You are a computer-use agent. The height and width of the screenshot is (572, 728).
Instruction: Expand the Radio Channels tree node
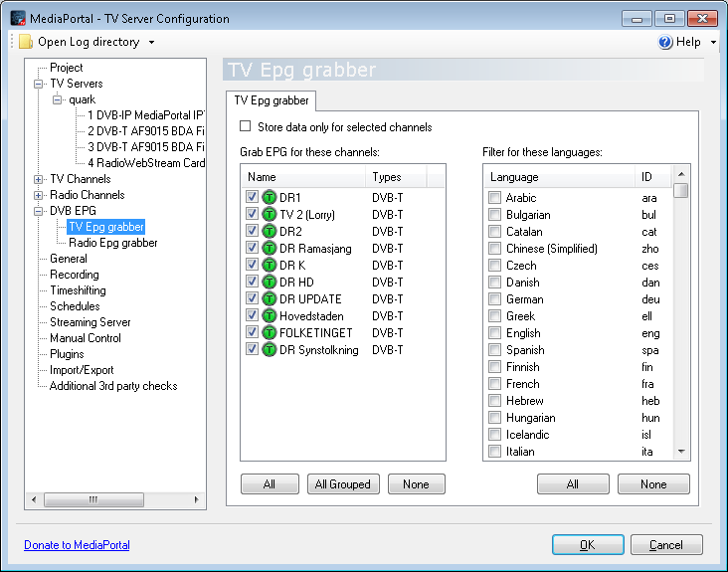tap(38, 195)
